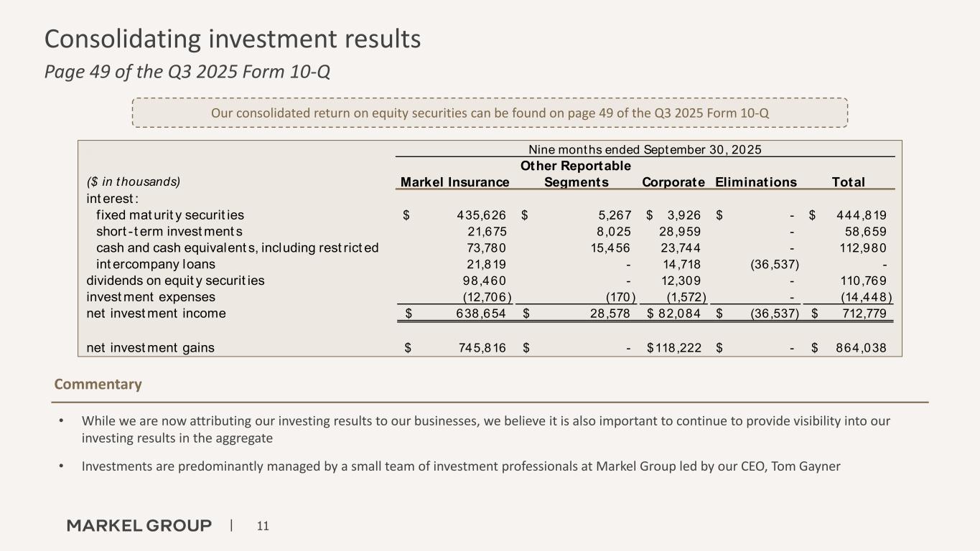Click the "Nine months ended September 30, 2025" heading
Viewport: 980px width, 551px height.
pyautogui.click(x=645, y=149)
